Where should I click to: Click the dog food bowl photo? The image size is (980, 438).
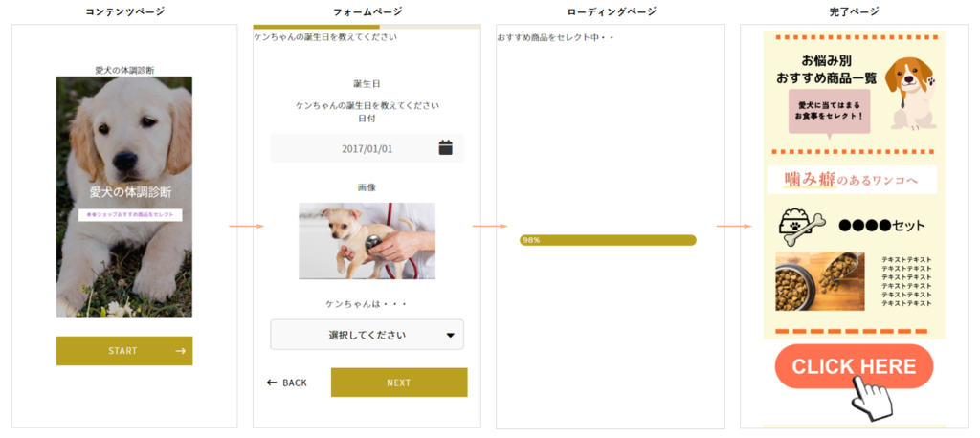(x=820, y=281)
